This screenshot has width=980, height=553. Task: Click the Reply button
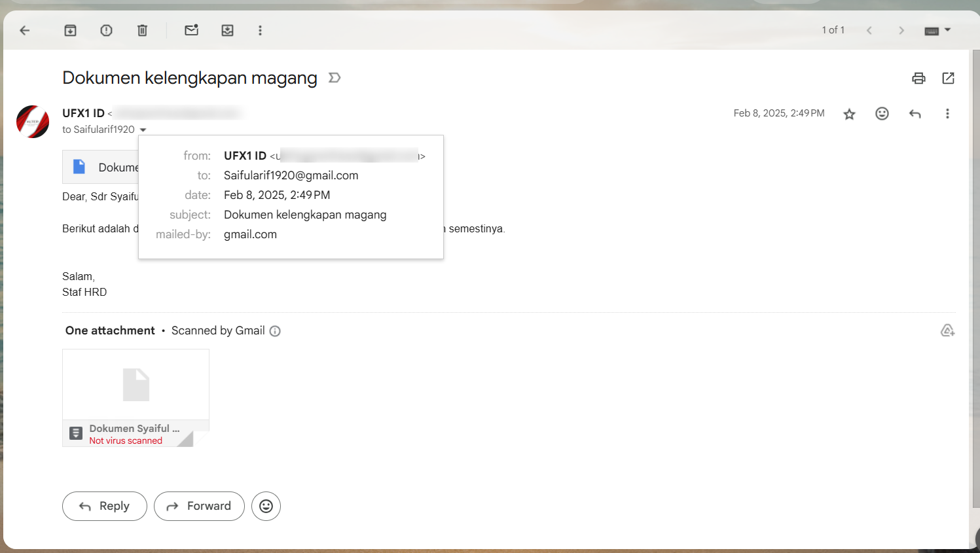[105, 506]
